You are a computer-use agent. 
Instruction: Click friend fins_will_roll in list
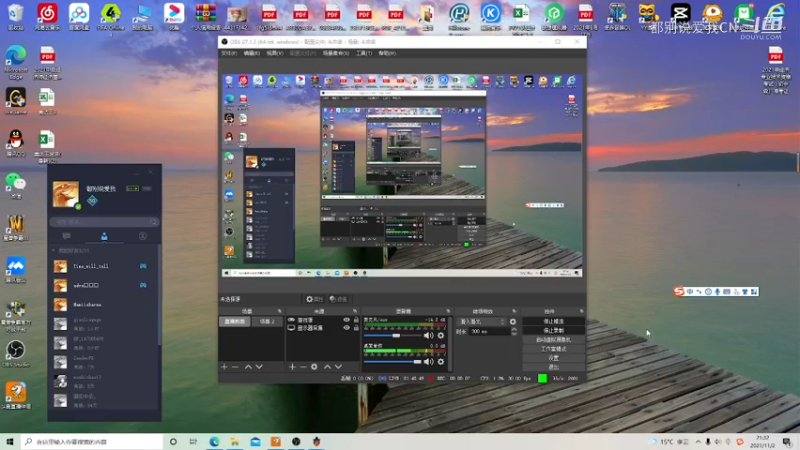(x=104, y=266)
